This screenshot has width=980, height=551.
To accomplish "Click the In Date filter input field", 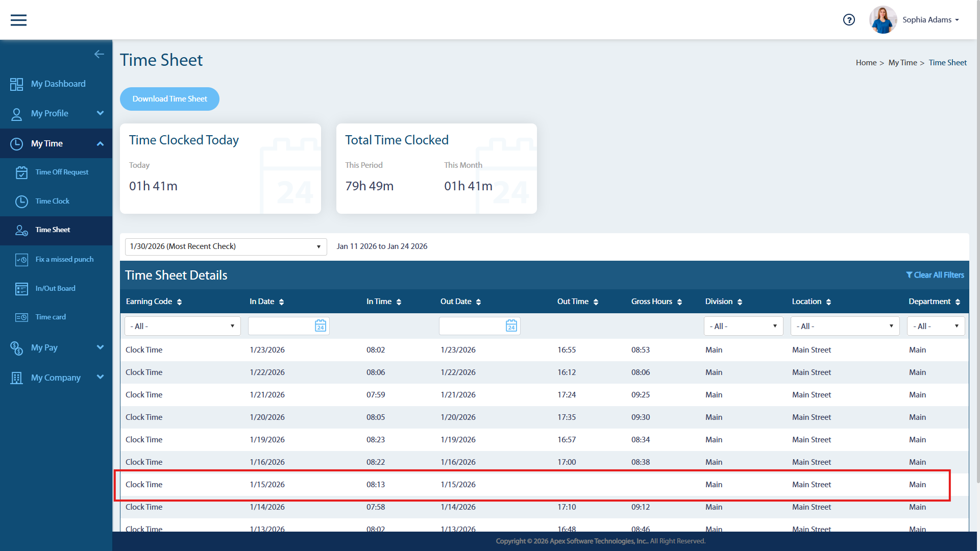I will 289,326.
